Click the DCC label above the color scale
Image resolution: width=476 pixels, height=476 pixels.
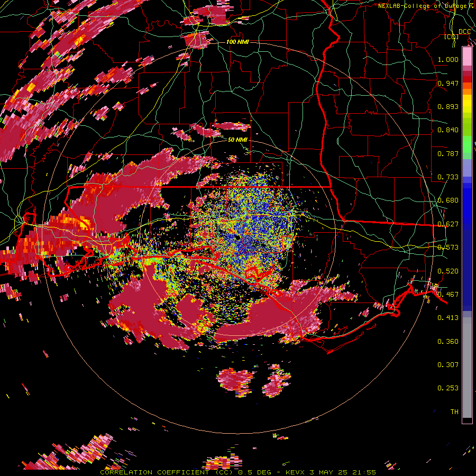464,32
